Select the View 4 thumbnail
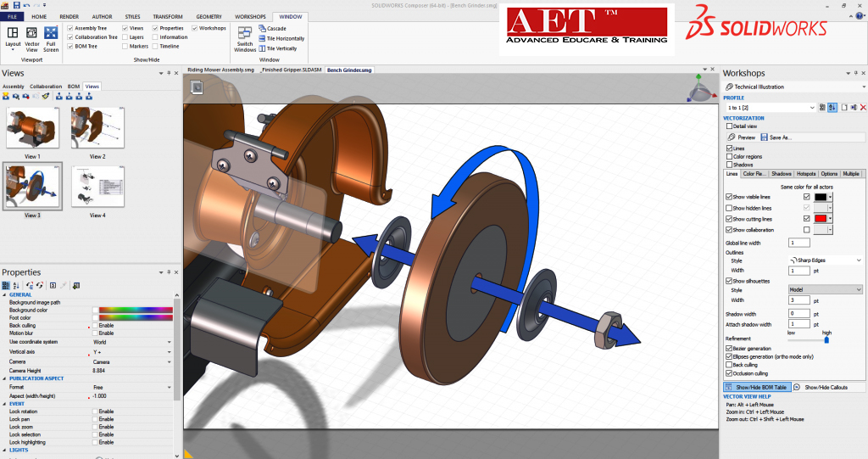This screenshot has width=868, height=459. 98,188
